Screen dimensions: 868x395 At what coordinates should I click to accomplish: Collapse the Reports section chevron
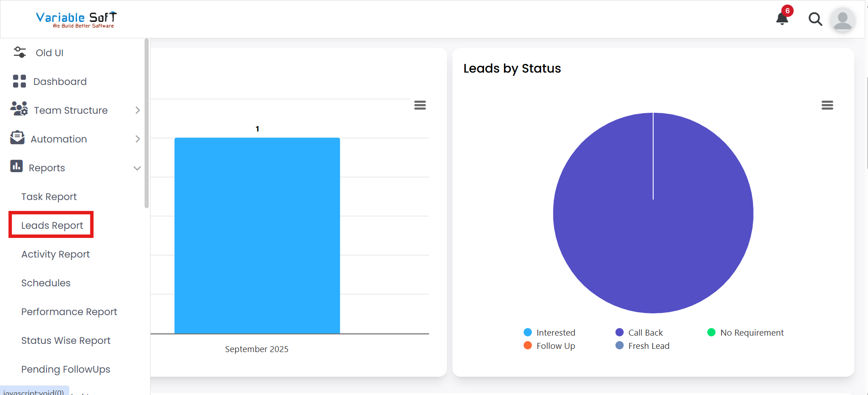[137, 168]
